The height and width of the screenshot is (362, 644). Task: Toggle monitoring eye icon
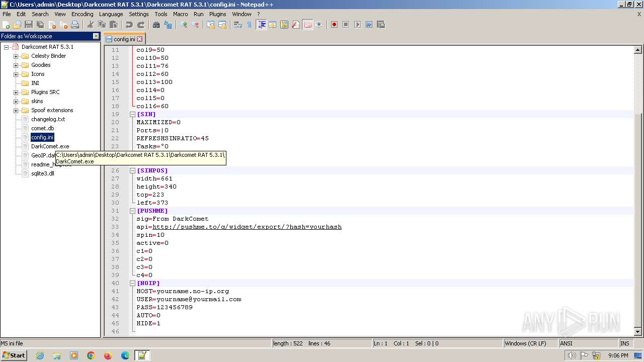pyautogui.click(x=319, y=25)
